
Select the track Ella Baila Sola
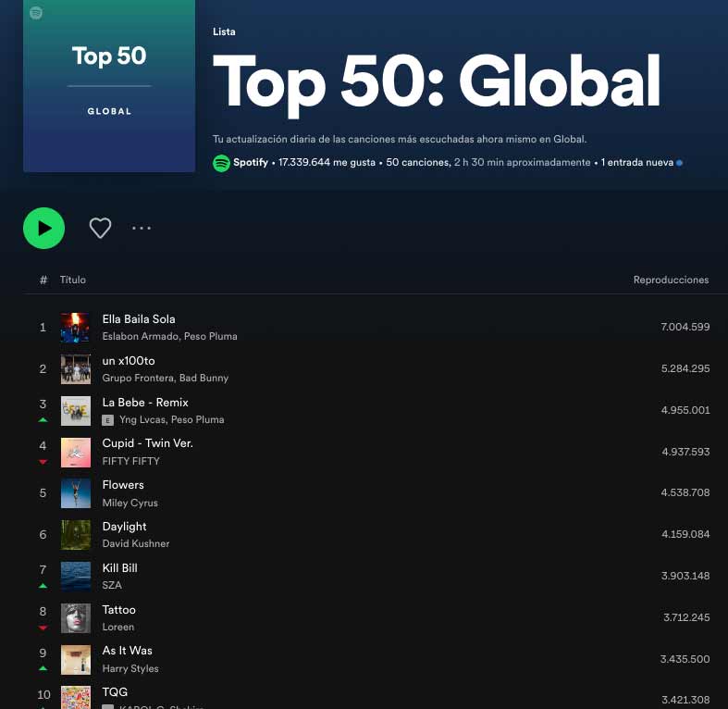tap(139, 319)
